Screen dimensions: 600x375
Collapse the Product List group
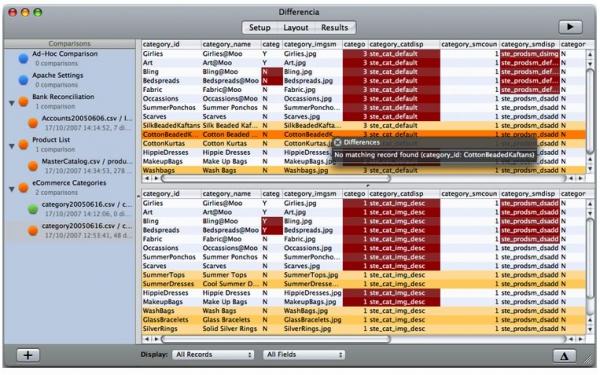pyautogui.click(x=12, y=146)
